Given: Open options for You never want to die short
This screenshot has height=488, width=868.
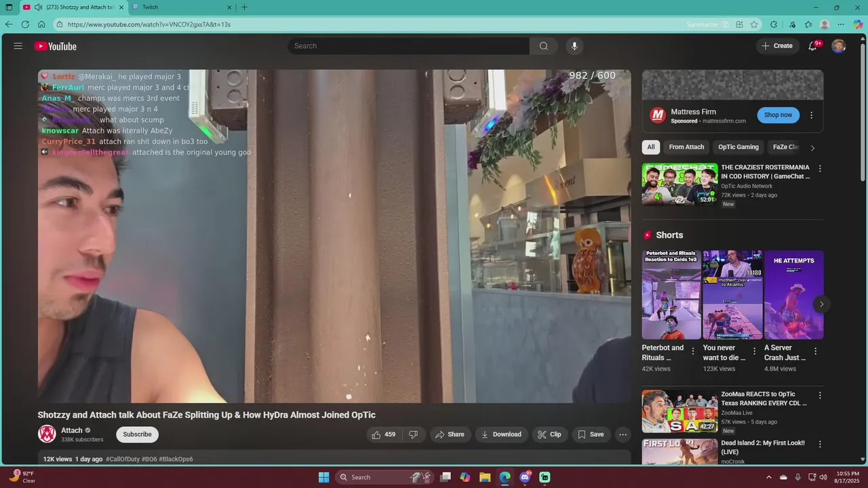Looking at the screenshot, I should coord(754,351).
